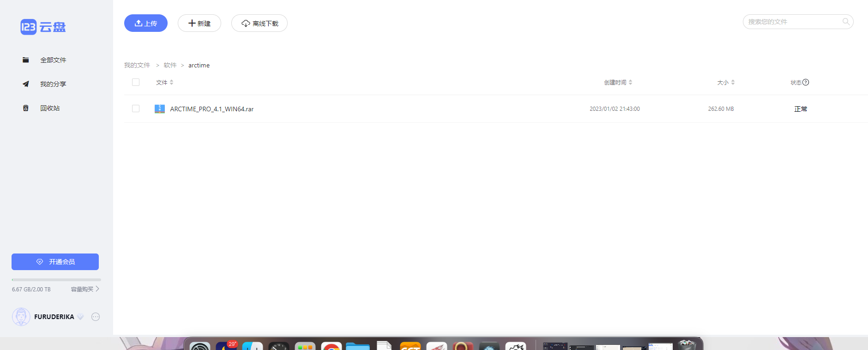Screen dimensions: 868x350
Task: Click the FURUDERIKA user avatar
Action: [21, 317]
